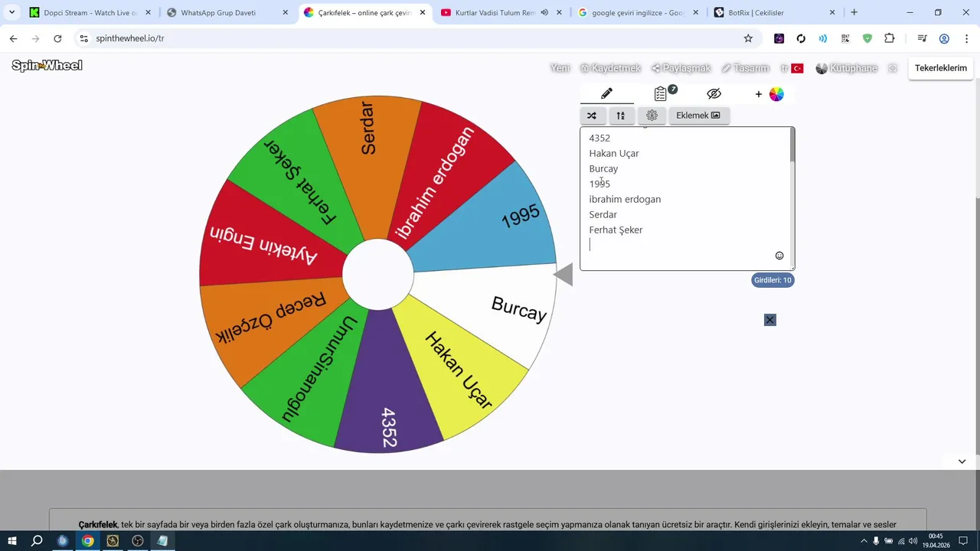View site information icon
The height and width of the screenshot is (551, 980).
pos(84,38)
